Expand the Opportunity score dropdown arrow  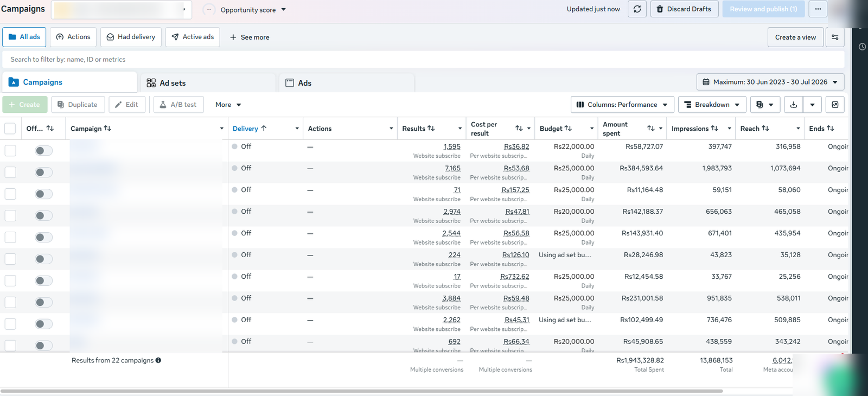click(x=283, y=10)
